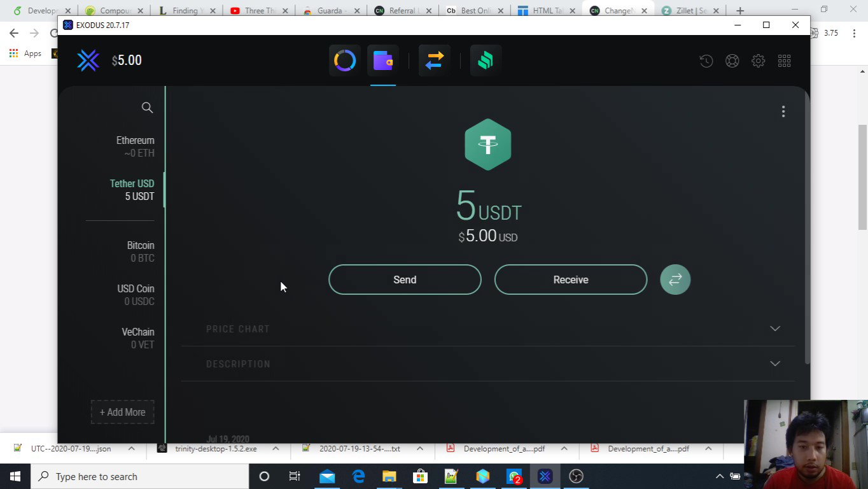Open the Exodus support lifebuoy icon
Image resolution: width=868 pixels, height=489 pixels.
click(732, 61)
